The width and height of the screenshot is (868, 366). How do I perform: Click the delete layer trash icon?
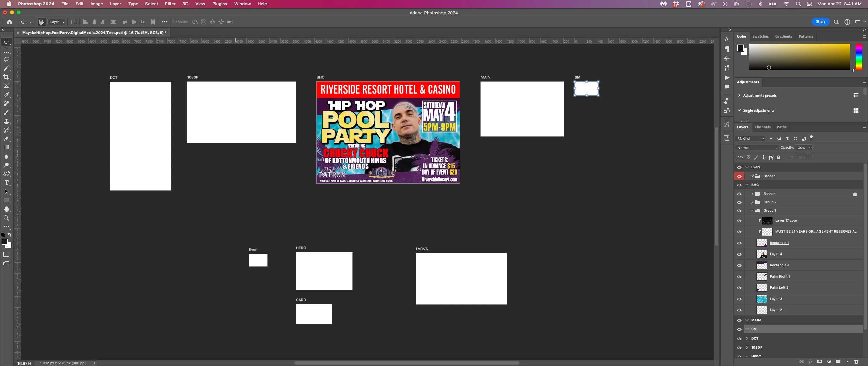coord(856,362)
